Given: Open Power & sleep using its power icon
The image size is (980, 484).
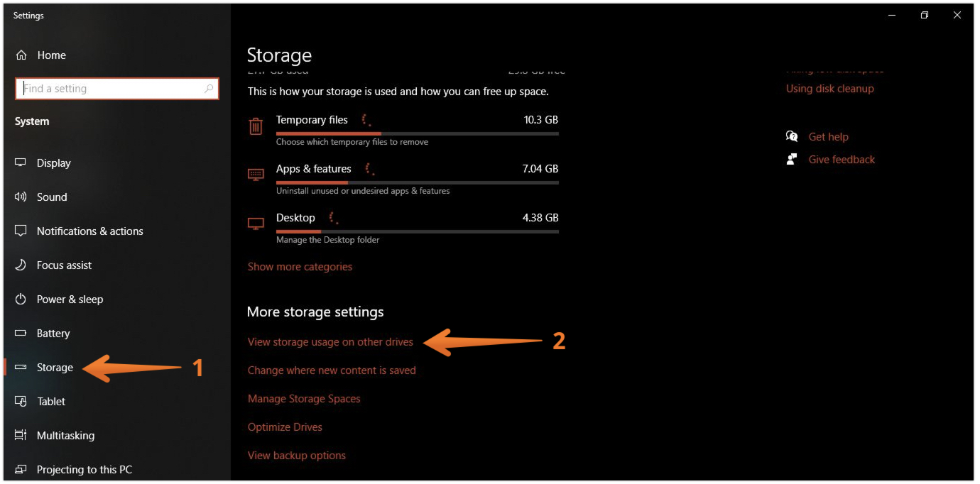Looking at the screenshot, I should point(21,299).
